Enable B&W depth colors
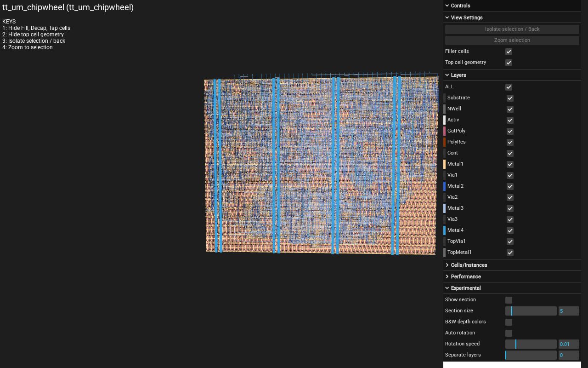The width and height of the screenshot is (588, 368). tap(509, 322)
